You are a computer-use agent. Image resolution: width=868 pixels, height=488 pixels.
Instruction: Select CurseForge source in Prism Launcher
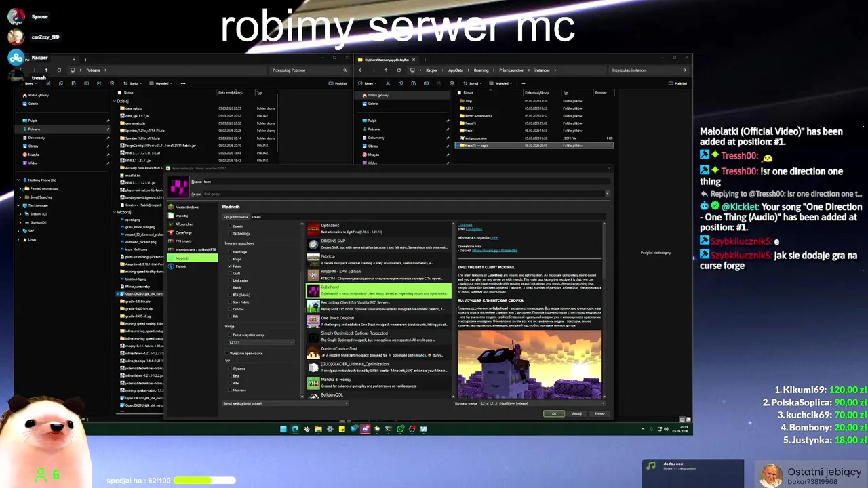pyautogui.click(x=193, y=232)
